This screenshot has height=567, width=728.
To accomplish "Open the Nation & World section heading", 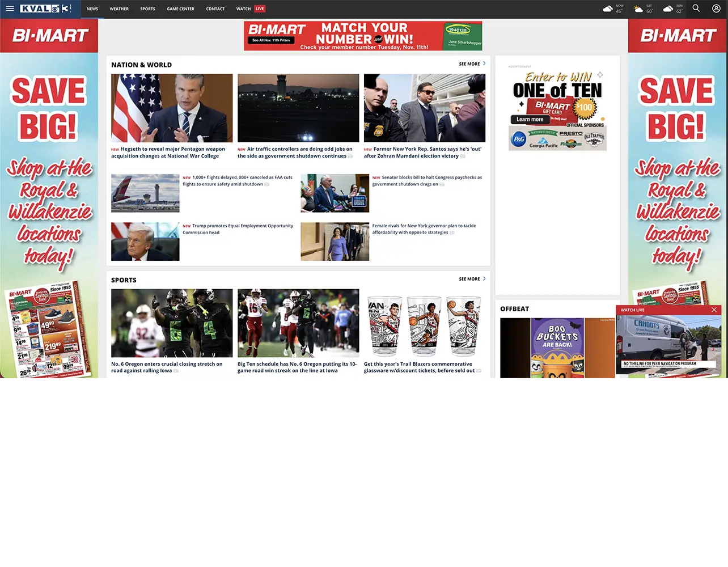I will point(141,65).
